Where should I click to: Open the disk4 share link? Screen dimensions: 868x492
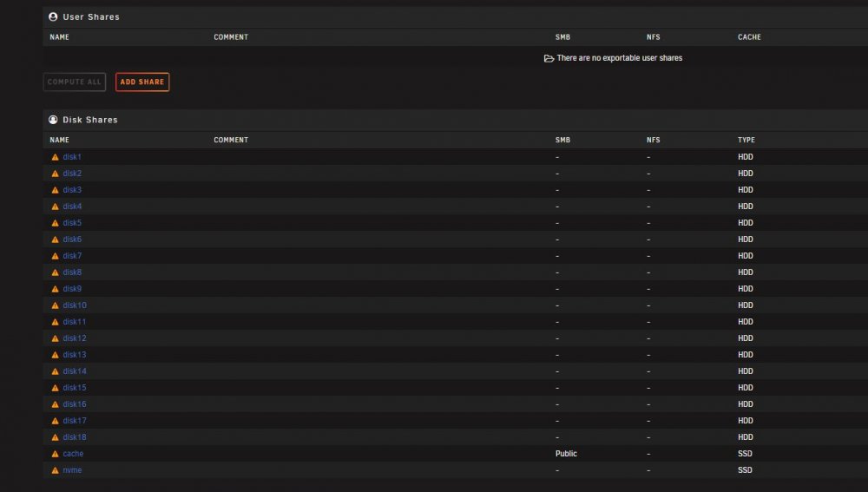click(72, 207)
